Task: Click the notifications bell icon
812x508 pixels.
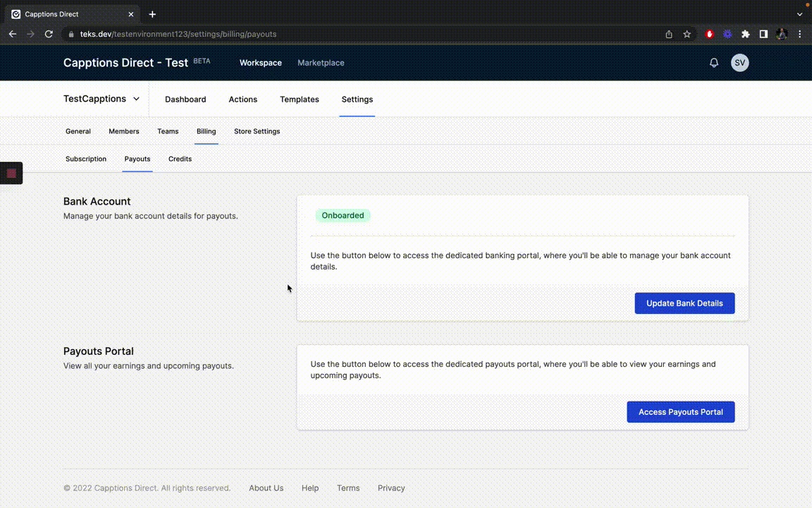Action: 714,63
